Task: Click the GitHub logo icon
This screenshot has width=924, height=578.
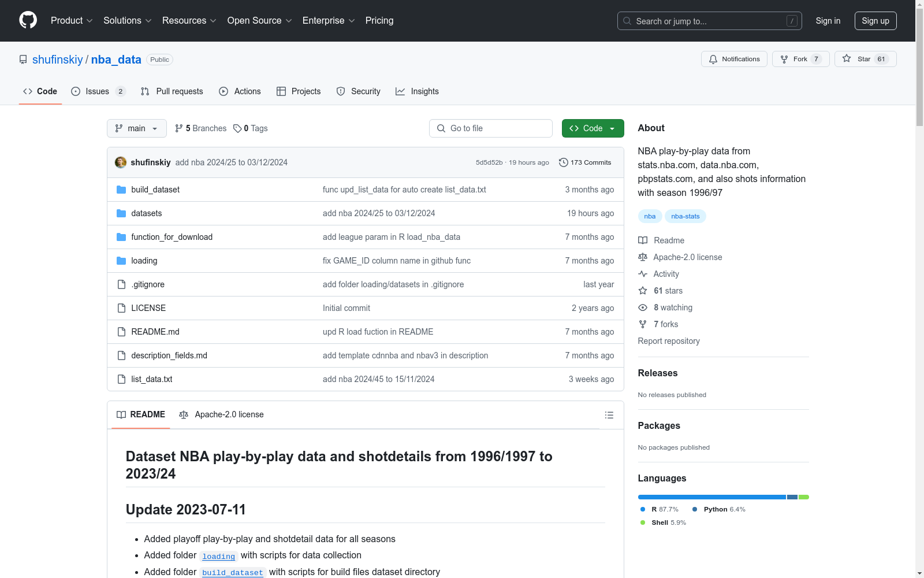Action: tap(28, 20)
